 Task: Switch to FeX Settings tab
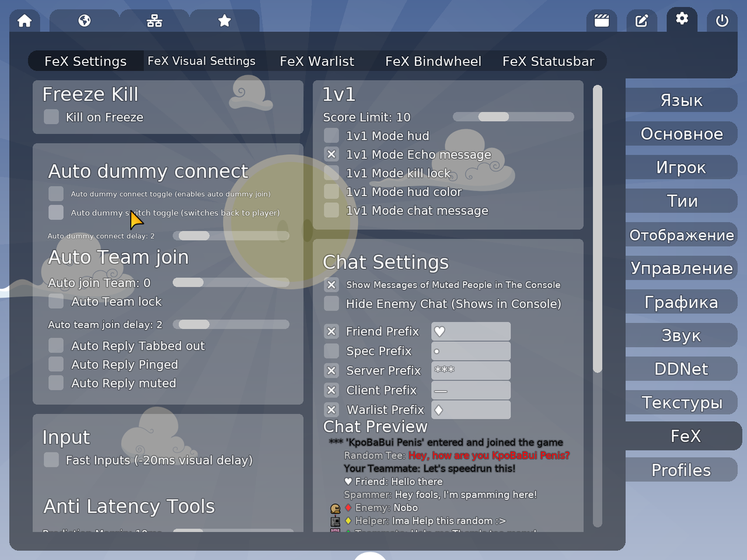click(85, 61)
